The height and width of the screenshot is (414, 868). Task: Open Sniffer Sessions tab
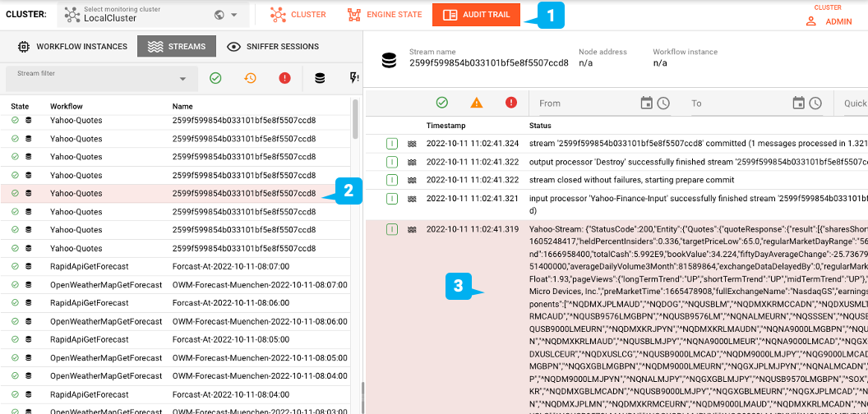click(273, 47)
